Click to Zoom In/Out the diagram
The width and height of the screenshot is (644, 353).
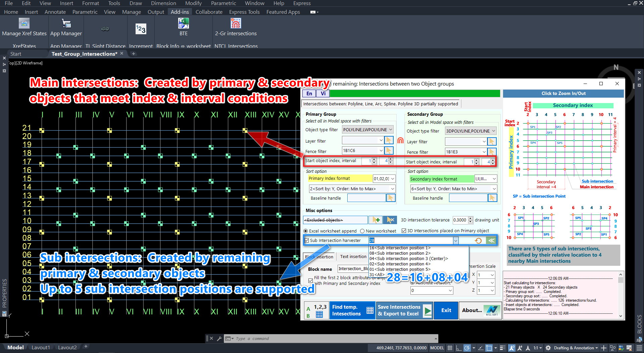pyautogui.click(x=563, y=94)
